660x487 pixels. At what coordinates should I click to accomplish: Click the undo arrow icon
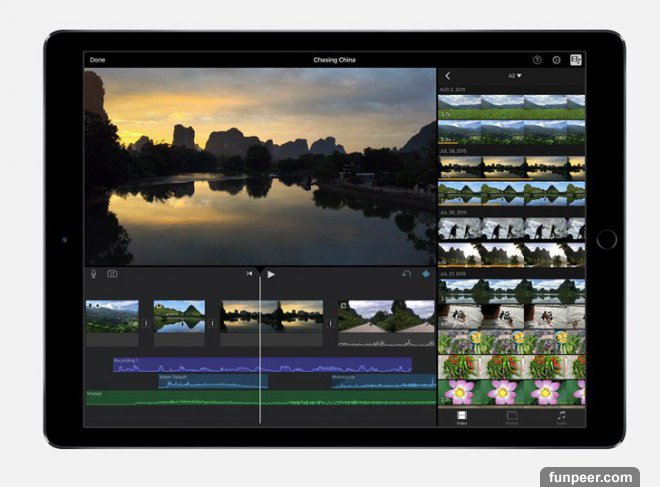coord(406,273)
